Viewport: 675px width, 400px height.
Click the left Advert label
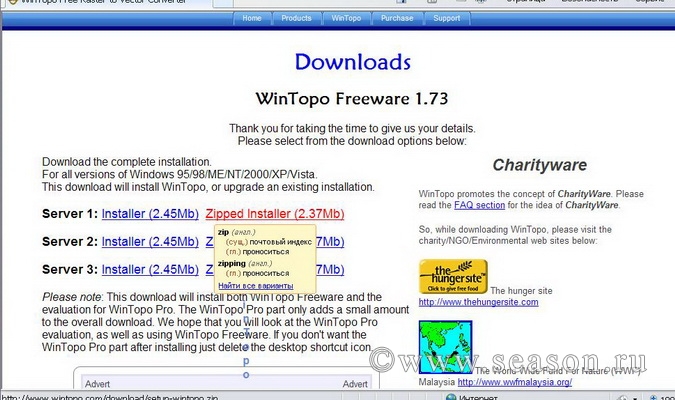pyautogui.click(x=97, y=384)
